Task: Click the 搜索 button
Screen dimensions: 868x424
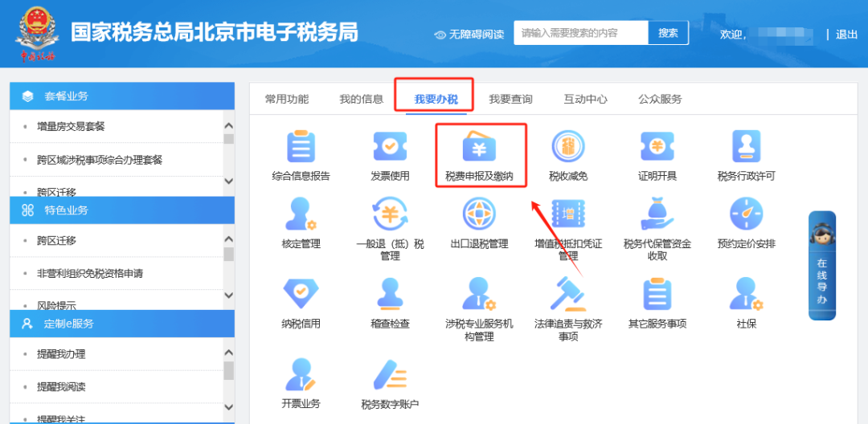Action: click(668, 33)
